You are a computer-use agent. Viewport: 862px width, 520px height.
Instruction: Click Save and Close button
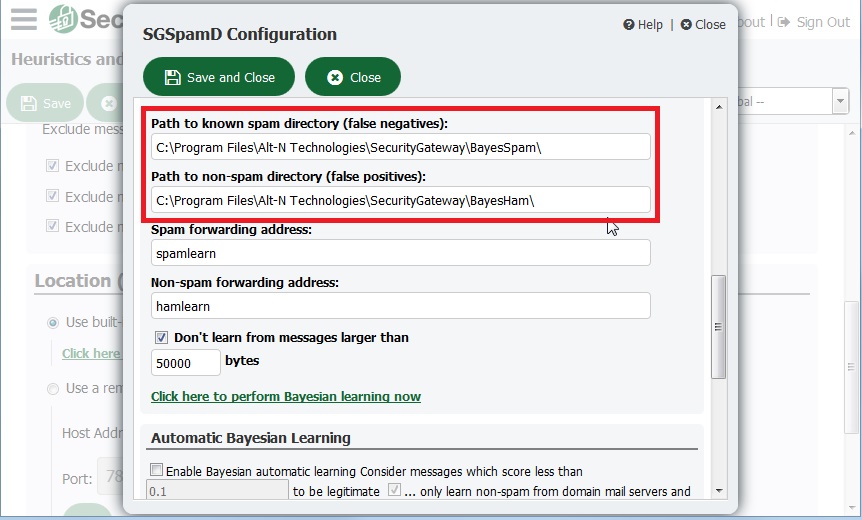(x=219, y=77)
